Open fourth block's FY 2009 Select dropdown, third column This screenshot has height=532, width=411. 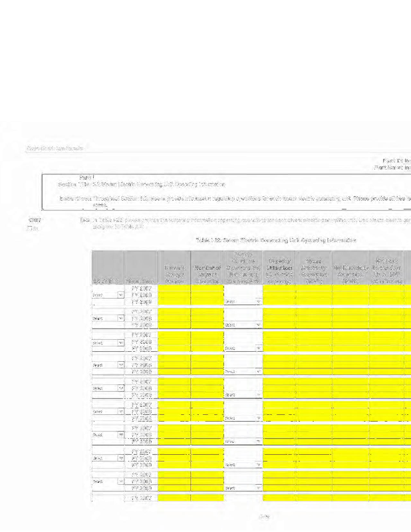coord(243,372)
